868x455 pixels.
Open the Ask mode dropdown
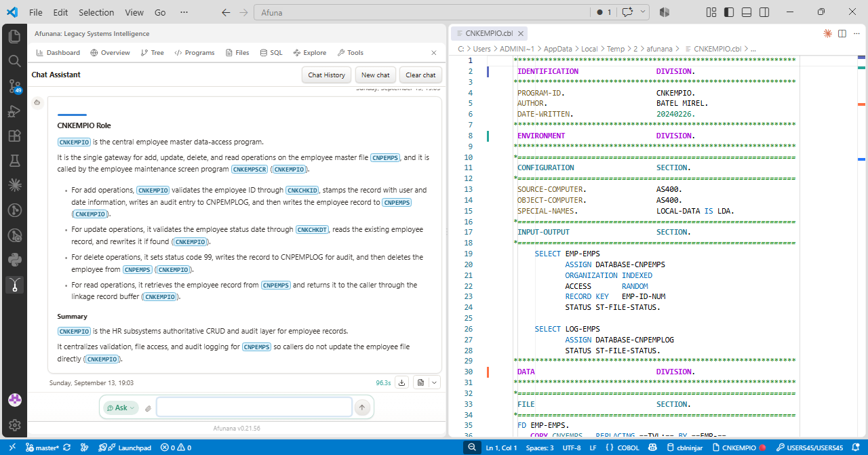121,408
